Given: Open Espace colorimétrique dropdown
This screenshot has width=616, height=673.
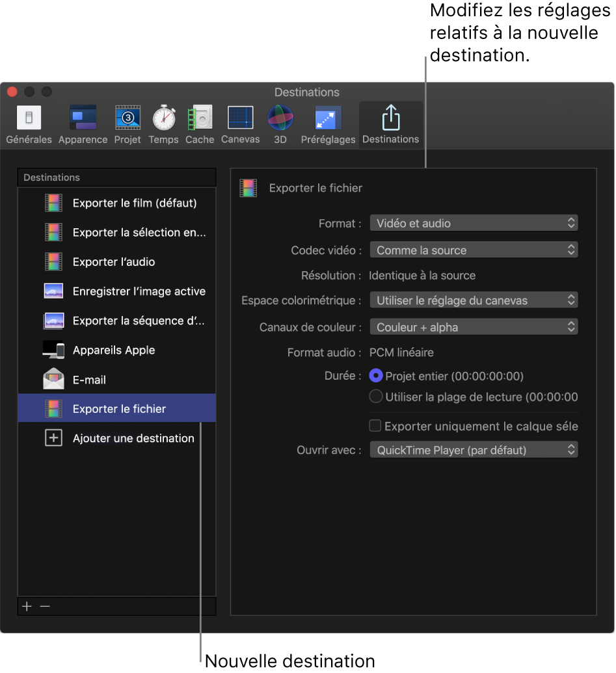Looking at the screenshot, I should click(x=474, y=300).
